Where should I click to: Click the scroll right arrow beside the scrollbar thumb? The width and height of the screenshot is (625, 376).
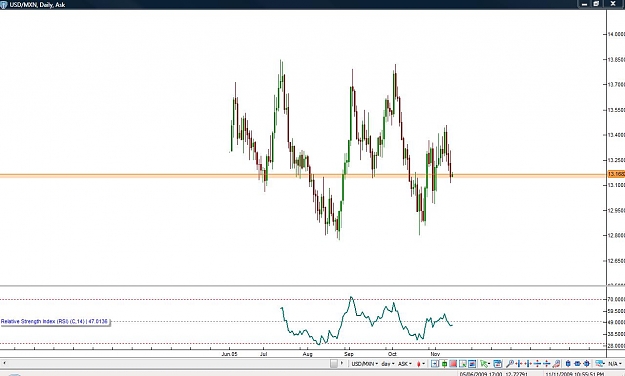(x=342, y=364)
